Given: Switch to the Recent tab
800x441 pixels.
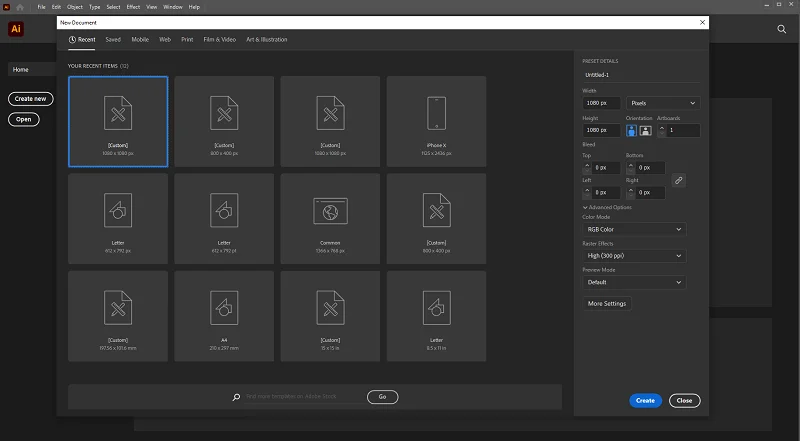Looking at the screenshot, I should point(82,39).
